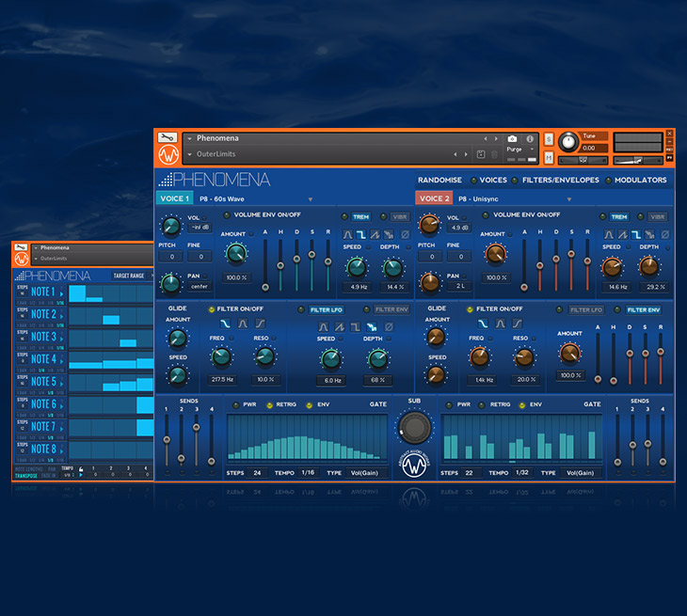Toggle Voice 1 Volume Env on/off LED

tap(227, 215)
